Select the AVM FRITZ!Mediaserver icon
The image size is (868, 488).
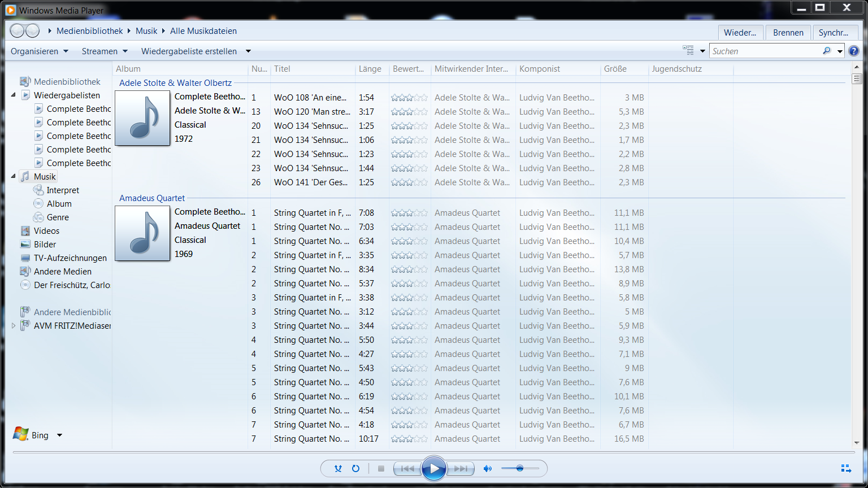tap(25, 325)
